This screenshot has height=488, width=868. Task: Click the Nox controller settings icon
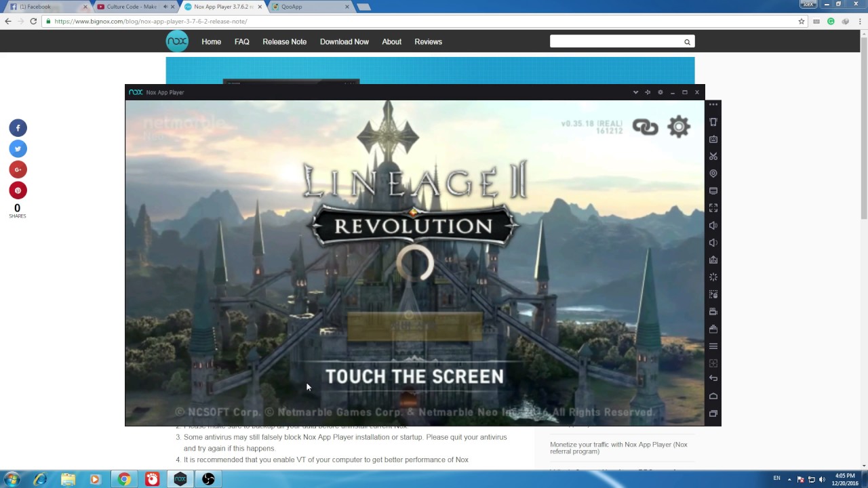713,363
